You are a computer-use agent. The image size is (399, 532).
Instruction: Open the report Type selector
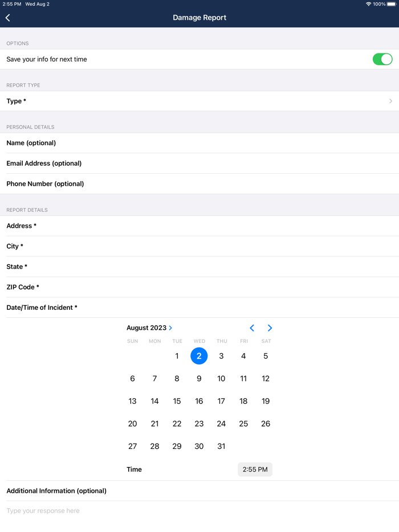pyautogui.click(x=199, y=101)
